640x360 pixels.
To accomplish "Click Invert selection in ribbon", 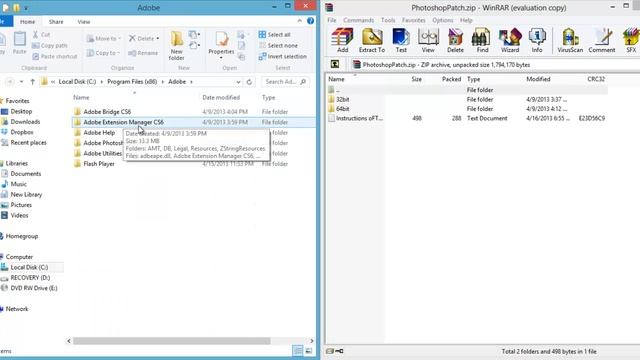I will (282, 56).
